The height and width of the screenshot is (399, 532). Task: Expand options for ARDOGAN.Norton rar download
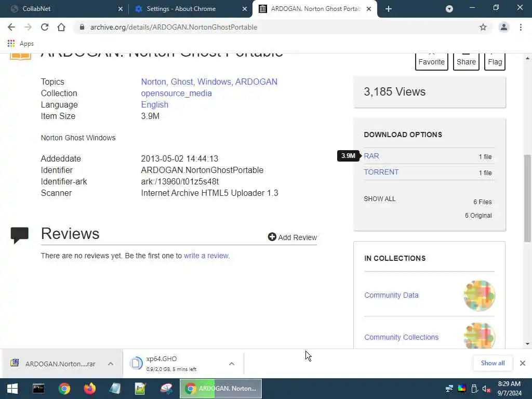[x=111, y=364]
